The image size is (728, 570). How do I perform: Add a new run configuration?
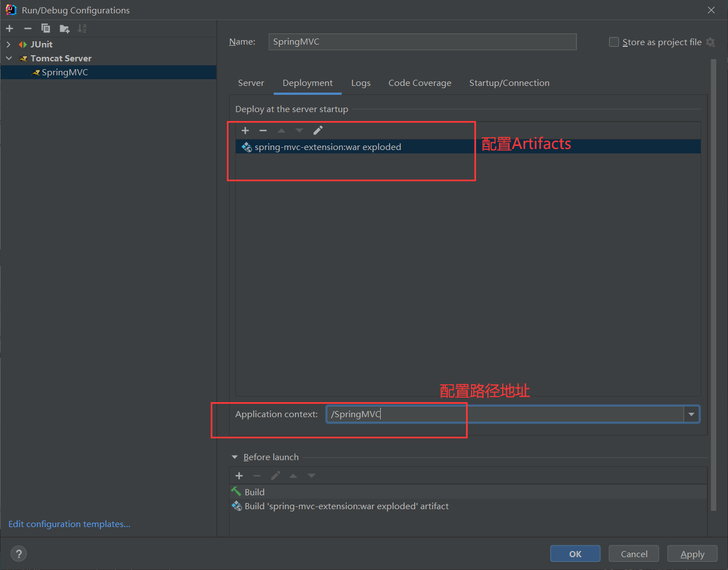pos(9,28)
